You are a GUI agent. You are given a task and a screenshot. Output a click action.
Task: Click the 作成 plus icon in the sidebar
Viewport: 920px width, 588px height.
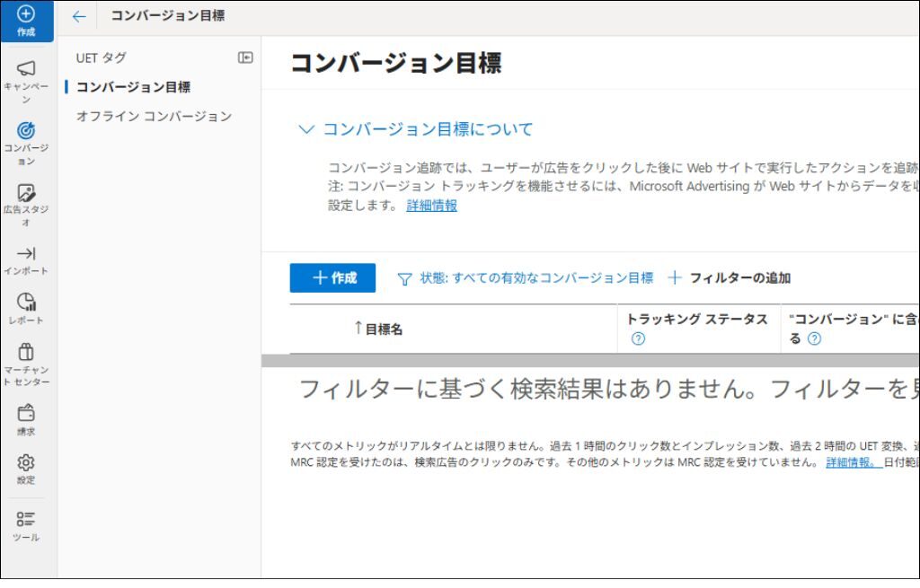26,13
